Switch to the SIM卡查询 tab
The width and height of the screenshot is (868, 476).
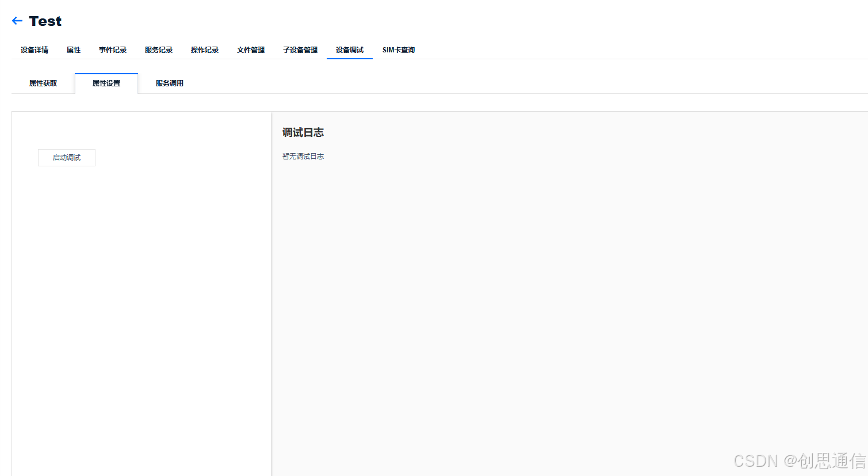click(398, 50)
